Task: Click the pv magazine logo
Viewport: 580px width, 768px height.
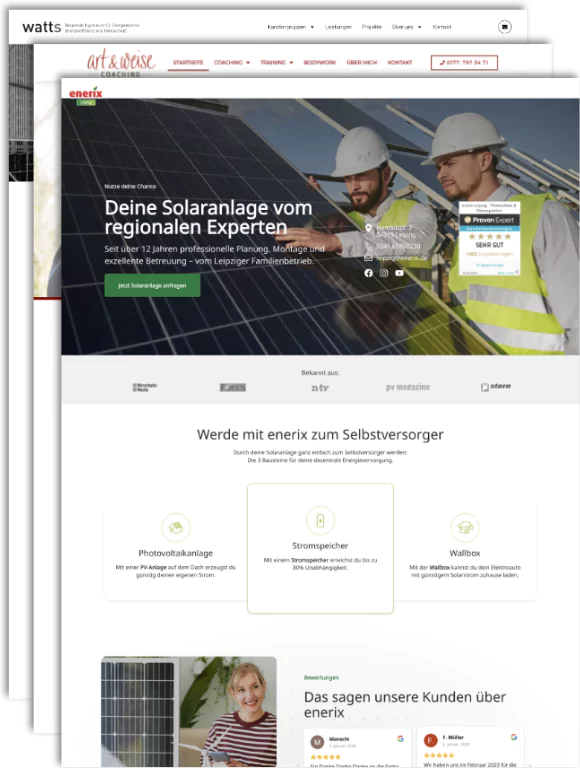Action: click(408, 387)
